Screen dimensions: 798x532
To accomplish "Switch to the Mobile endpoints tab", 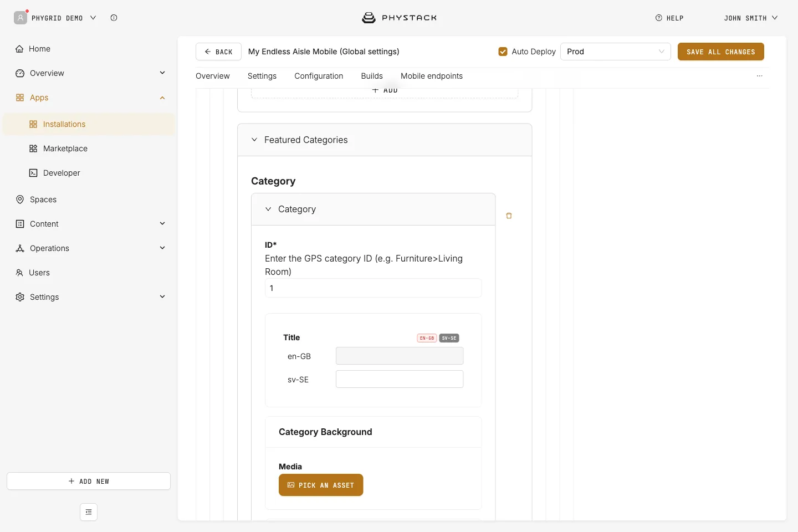I will coord(432,76).
